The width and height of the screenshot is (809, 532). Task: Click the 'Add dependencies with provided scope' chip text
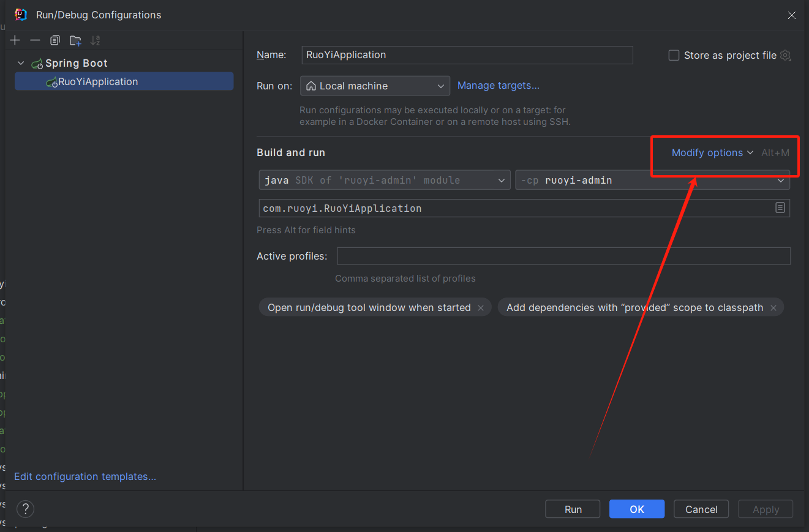pyautogui.click(x=634, y=307)
